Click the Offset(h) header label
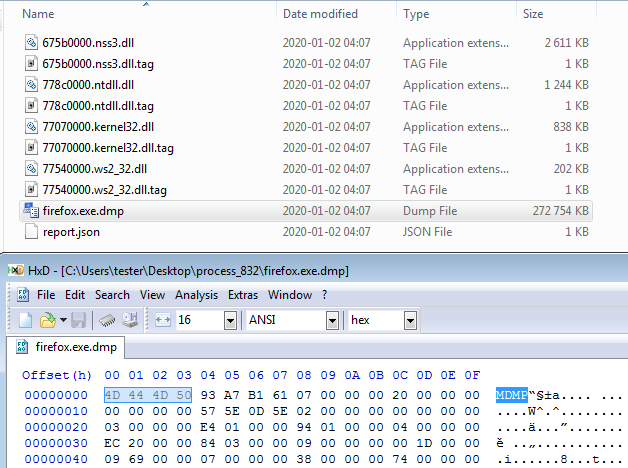The image size is (628, 468). 57,375
